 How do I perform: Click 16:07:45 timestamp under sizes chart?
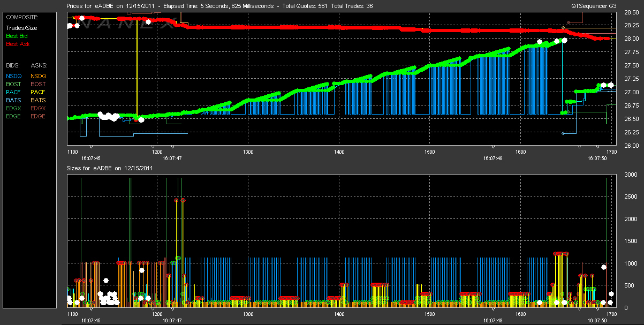(x=91, y=320)
